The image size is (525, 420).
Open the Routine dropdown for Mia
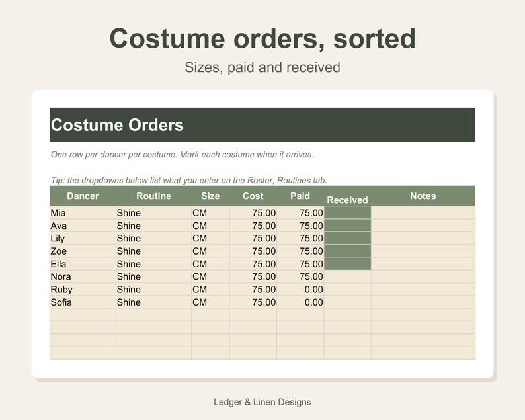(x=153, y=213)
